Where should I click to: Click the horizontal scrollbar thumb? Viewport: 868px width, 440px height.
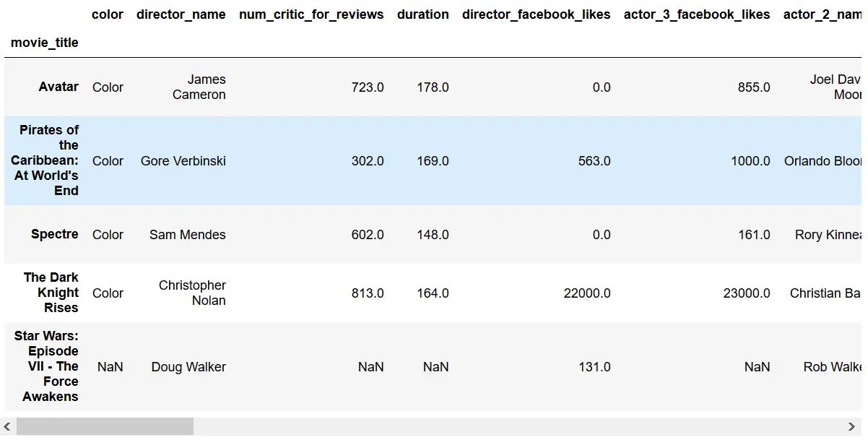coord(105,426)
